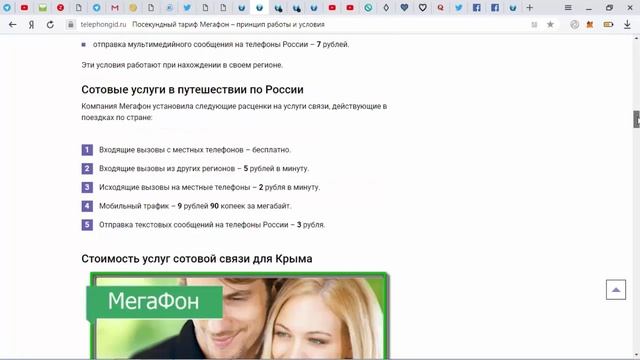Click the scrollbar down arrow
This screenshot has height=360, width=640.
pos(636,355)
